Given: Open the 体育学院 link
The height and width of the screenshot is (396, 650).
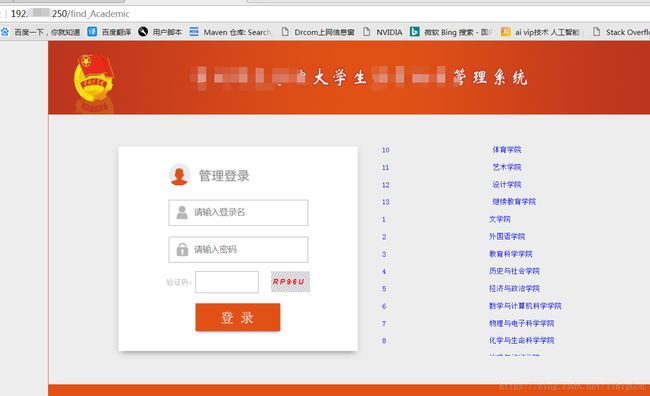Looking at the screenshot, I should pyautogui.click(x=507, y=150).
